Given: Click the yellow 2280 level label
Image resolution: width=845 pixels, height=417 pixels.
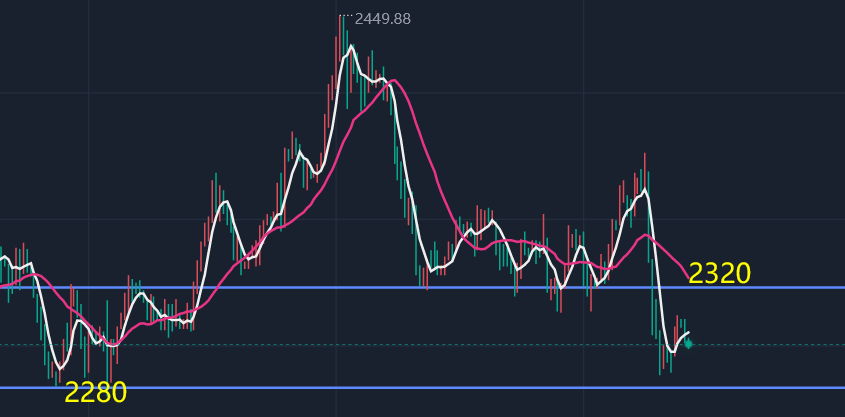Looking at the screenshot, I should point(95,393).
